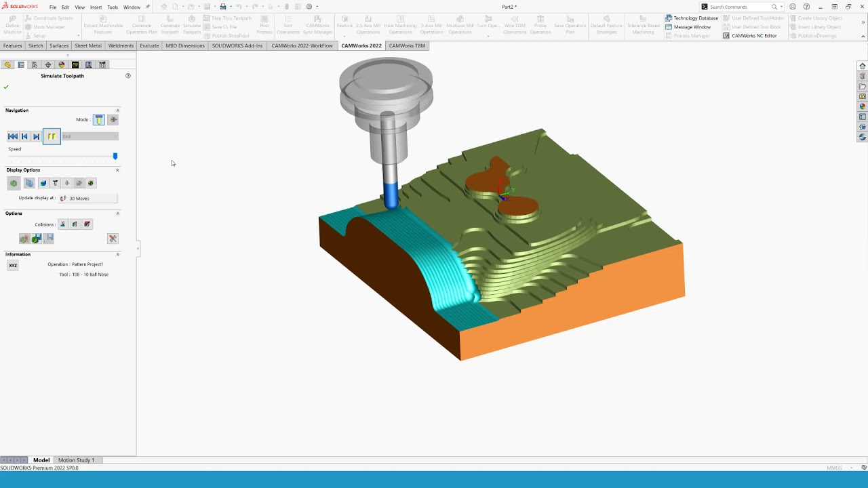Toggle fixture display icon

point(43,183)
